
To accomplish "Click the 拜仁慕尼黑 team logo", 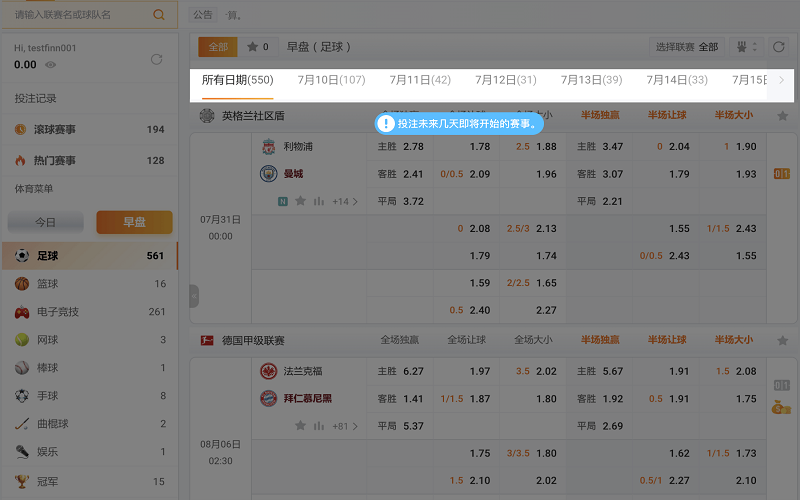I will coord(268,398).
